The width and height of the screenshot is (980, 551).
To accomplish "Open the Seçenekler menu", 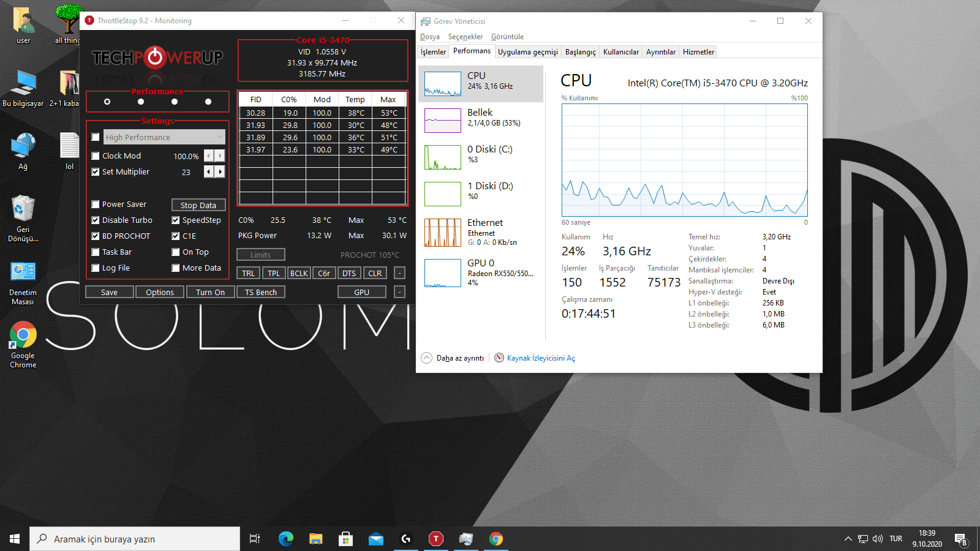I will [x=466, y=37].
